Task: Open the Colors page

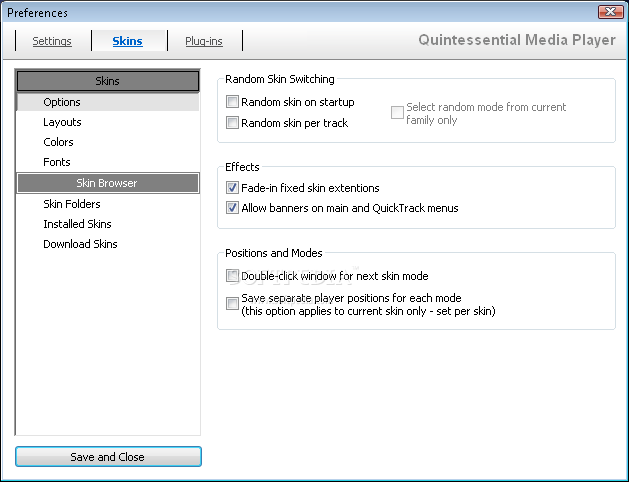Action: (108, 142)
